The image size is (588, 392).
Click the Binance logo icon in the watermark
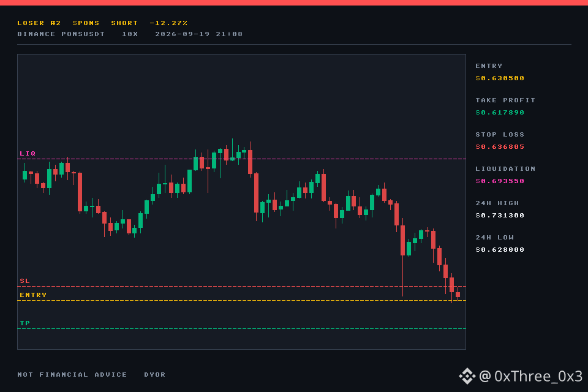click(467, 376)
